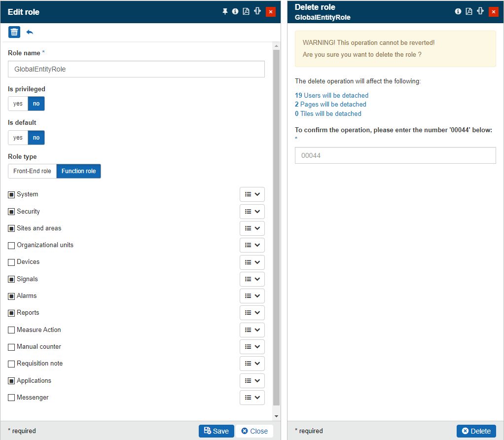The image size is (504, 440).
Task: Expand the System permissions dropdown
Action: click(x=252, y=194)
